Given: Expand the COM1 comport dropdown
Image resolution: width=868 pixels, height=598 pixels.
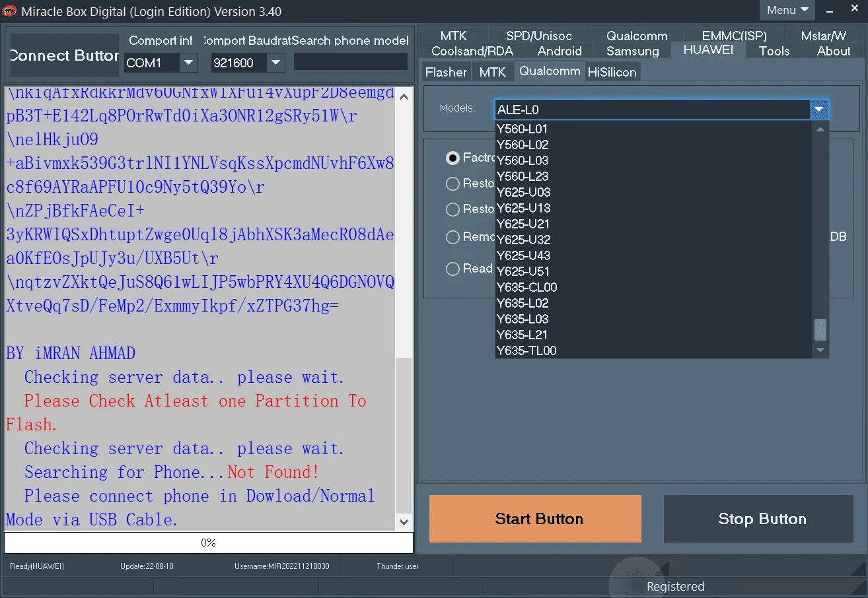Looking at the screenshot, I should click(188, 63).
